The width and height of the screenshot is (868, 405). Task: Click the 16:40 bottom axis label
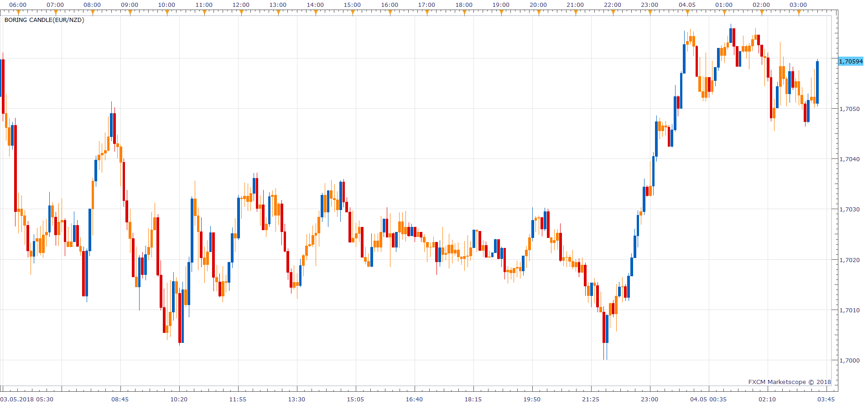pos(414,400)
